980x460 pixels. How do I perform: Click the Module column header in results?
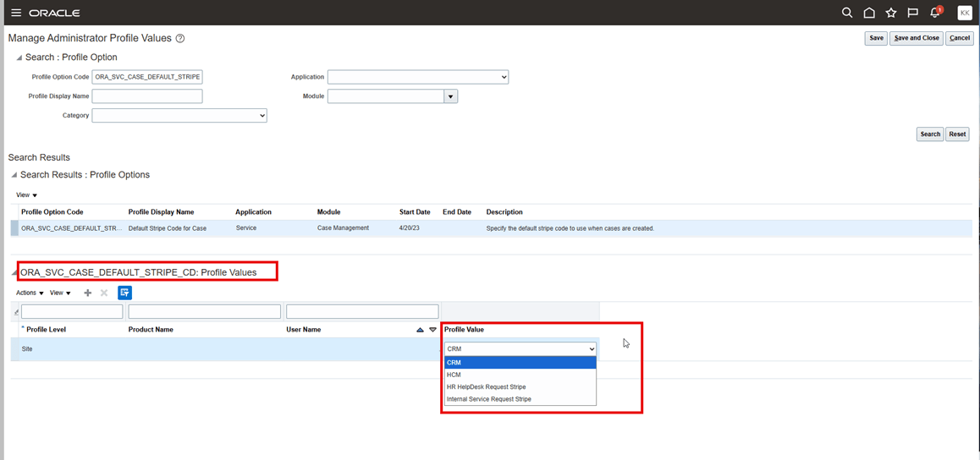[x=328, y=212]
